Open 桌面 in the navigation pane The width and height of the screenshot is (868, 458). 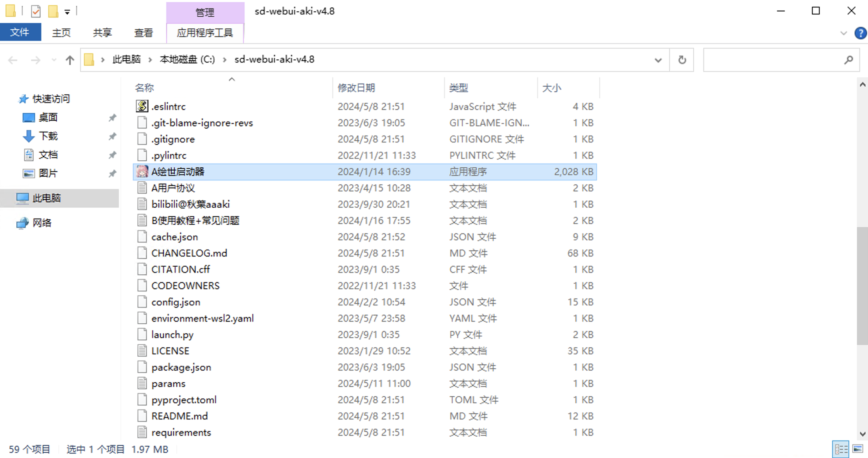48,117
